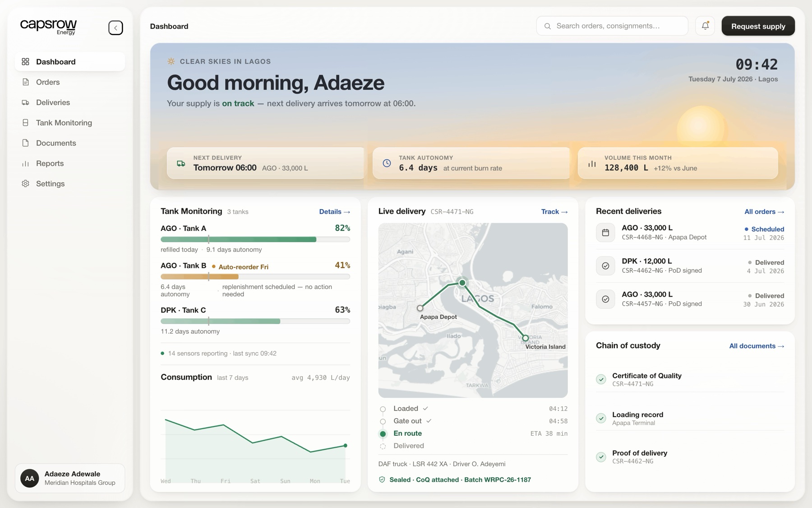The height and width of the screenshot is (508, 812).
Task: Select the Delivered step marker
Action: click(383, 446)
